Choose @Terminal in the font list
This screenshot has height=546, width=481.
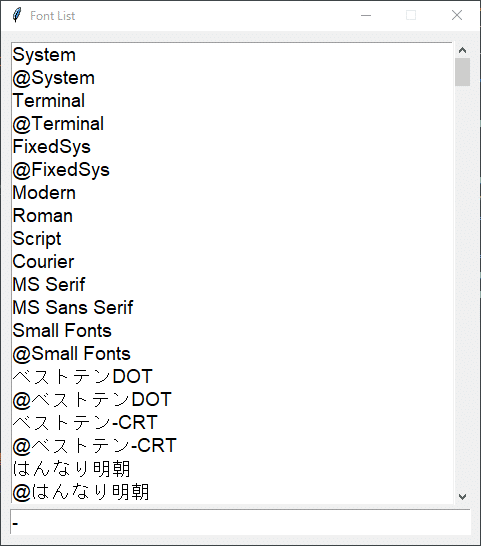(232, 124)
